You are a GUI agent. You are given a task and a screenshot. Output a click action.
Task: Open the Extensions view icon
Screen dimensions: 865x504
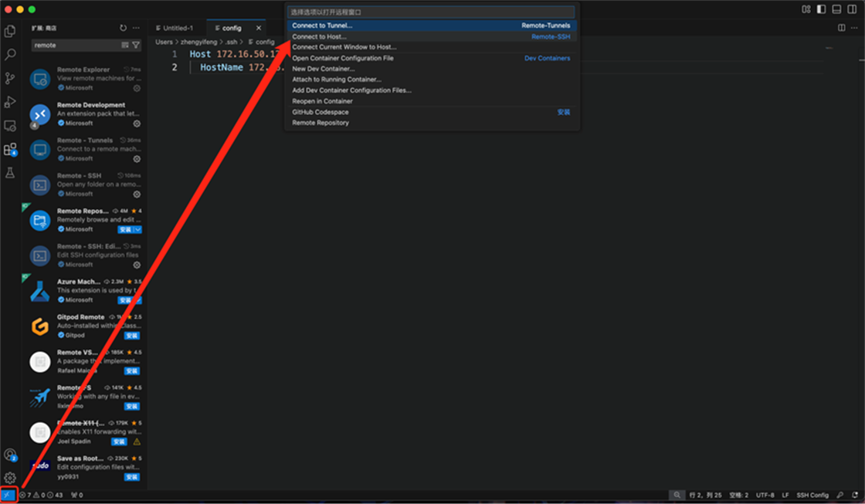(x=10, y=150)
